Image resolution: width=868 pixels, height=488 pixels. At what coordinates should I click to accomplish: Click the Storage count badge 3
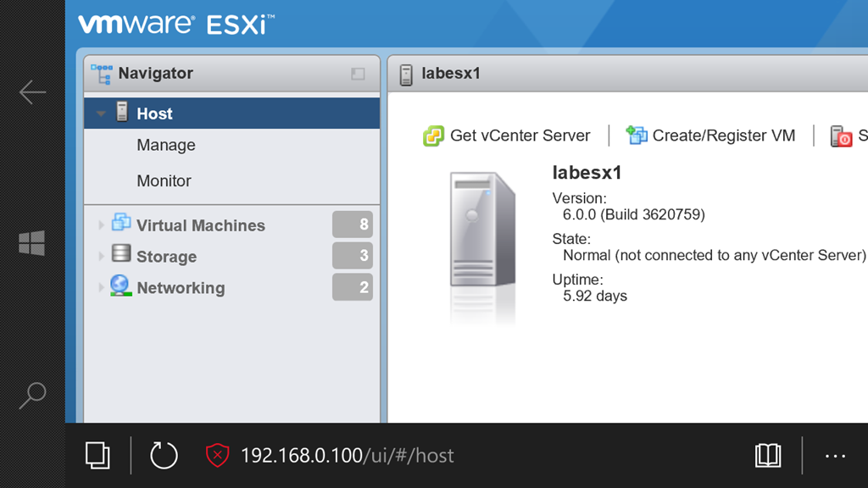pos(353,255)
